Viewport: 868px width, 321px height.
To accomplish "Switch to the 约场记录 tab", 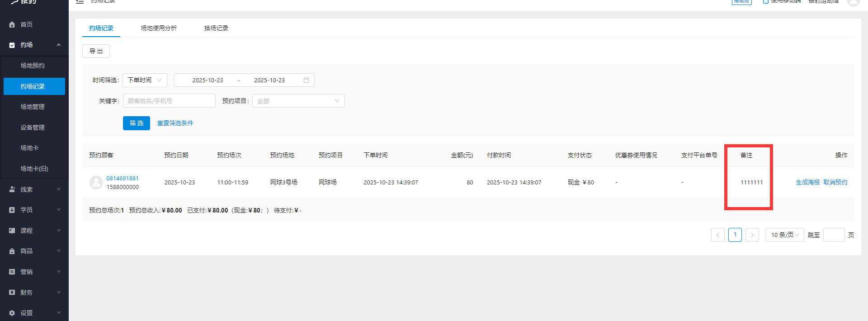I will (x=101, y=28).
